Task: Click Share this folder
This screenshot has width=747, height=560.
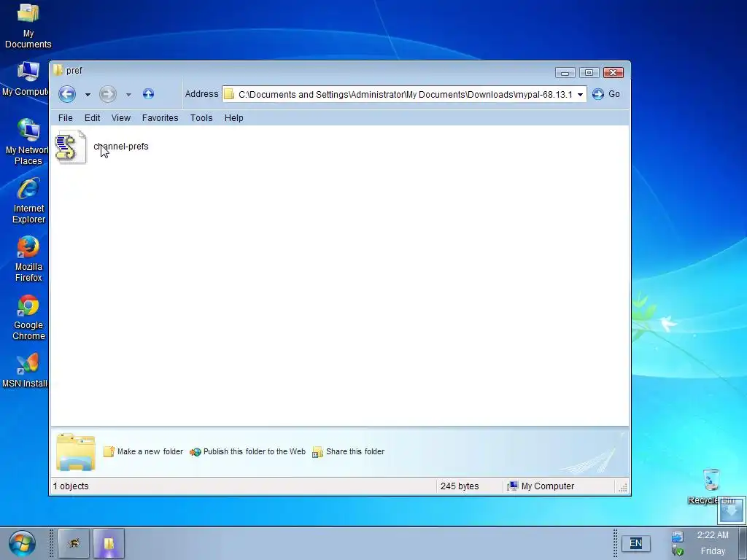Action: click(x=348, y=451)
